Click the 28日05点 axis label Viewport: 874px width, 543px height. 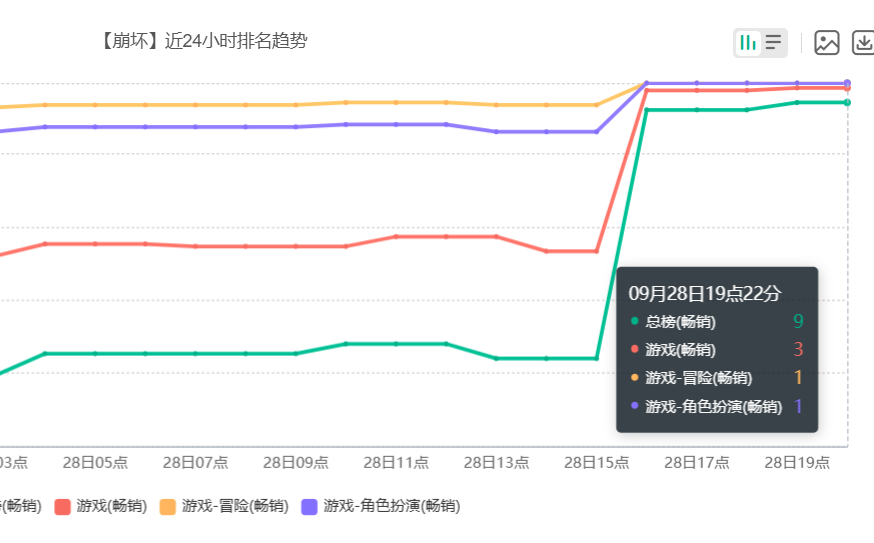pyautogui.click(x=95, y=463)
